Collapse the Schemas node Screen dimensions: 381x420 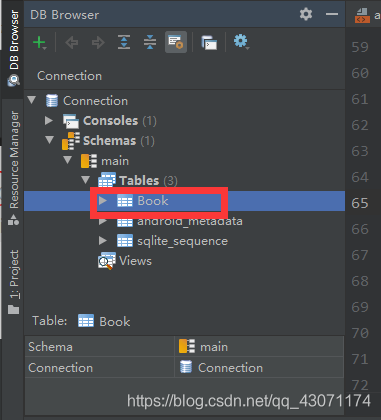click(x=50, y=140)
